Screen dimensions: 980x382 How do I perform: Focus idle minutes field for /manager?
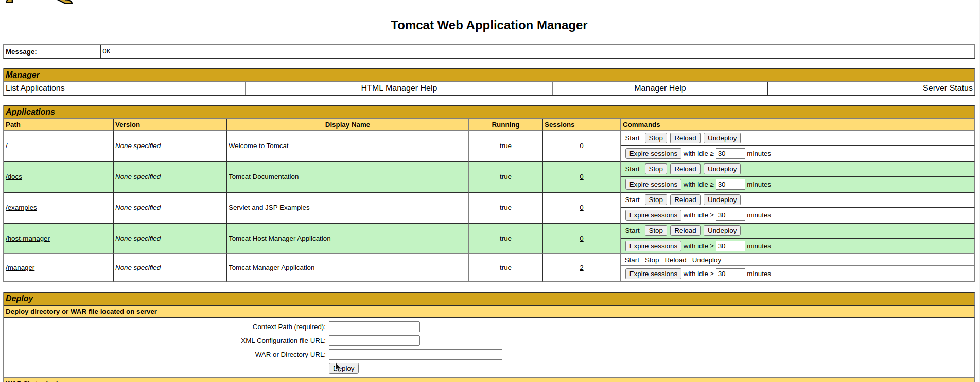[730, 274]
